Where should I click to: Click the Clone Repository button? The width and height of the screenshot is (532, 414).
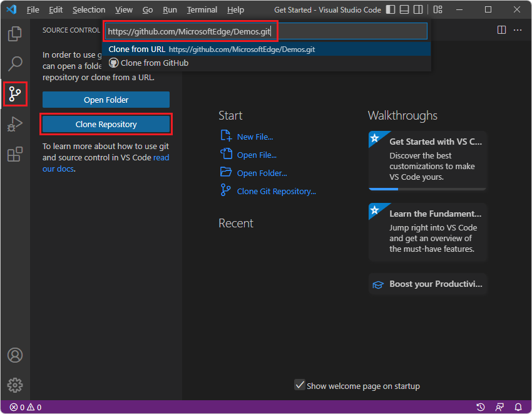pos(106,125)
